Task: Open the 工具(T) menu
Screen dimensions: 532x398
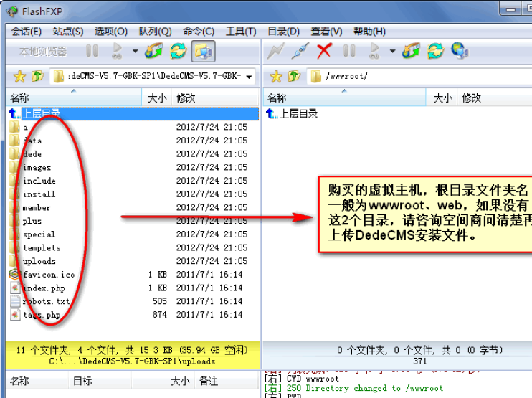Action: 241,31
